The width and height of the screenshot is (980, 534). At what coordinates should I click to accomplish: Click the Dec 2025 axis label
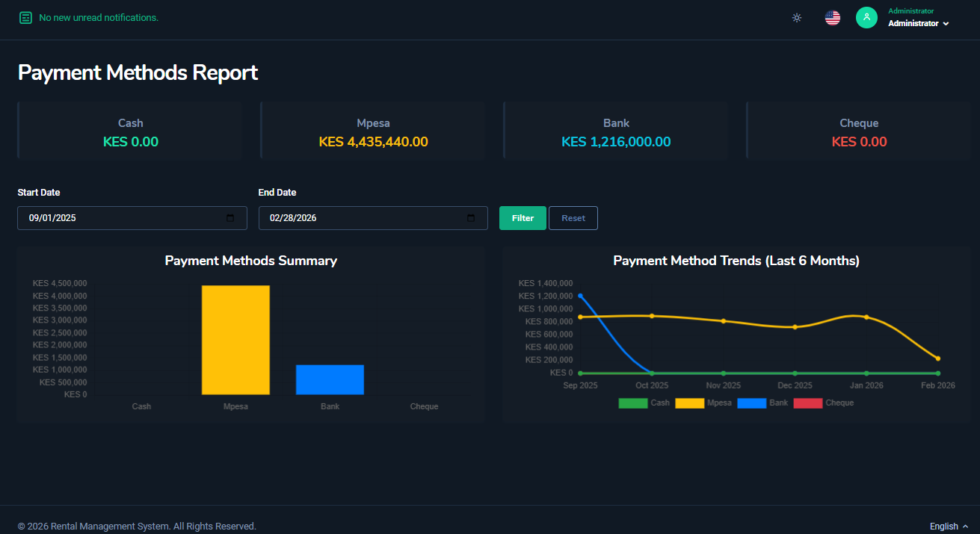point(795,385)
